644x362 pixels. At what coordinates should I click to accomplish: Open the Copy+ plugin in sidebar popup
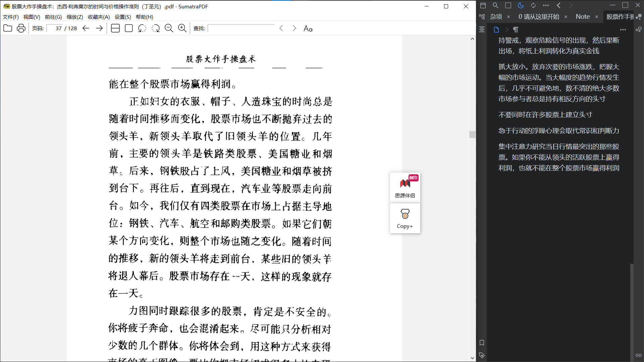coord(405,218)
